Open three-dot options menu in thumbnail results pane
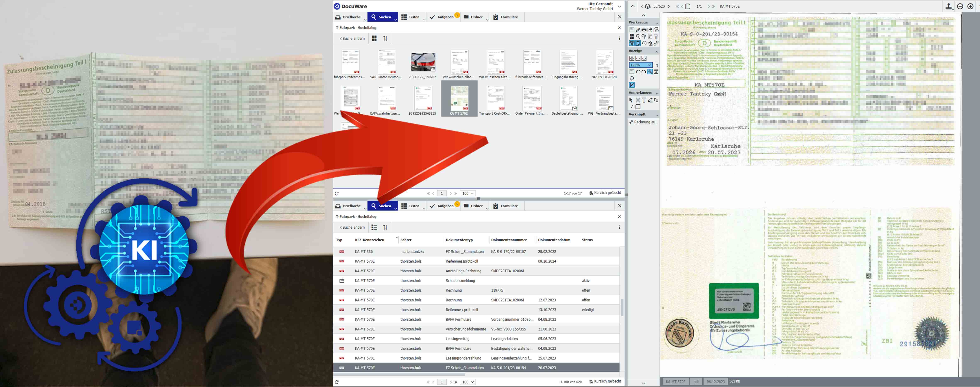 (x=619, y=38)
